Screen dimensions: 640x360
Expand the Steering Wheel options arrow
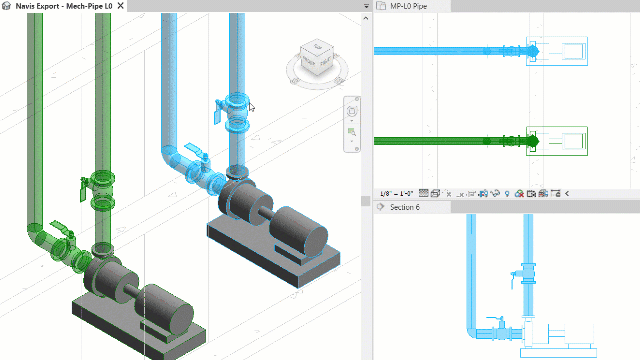(352, 121)
